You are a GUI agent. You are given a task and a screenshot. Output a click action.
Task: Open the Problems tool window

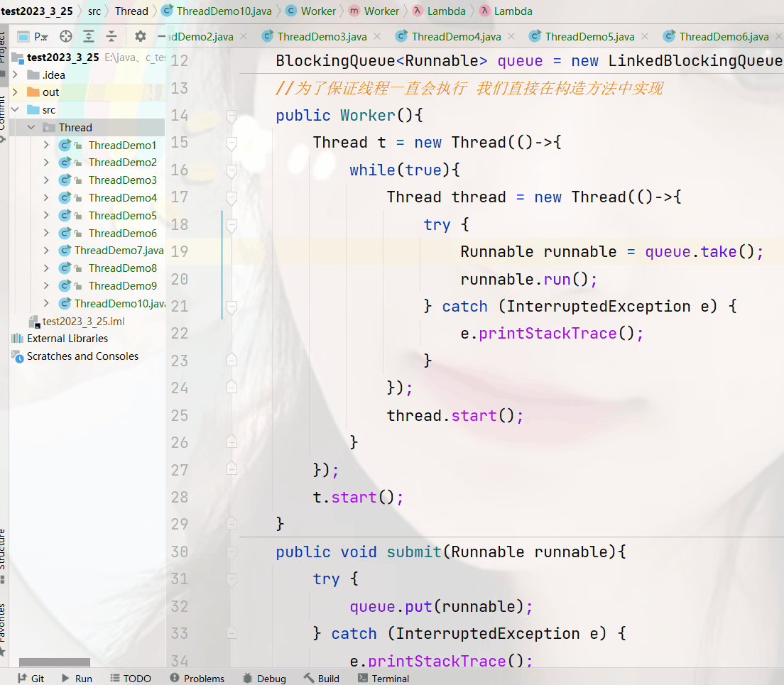point(197,678)
